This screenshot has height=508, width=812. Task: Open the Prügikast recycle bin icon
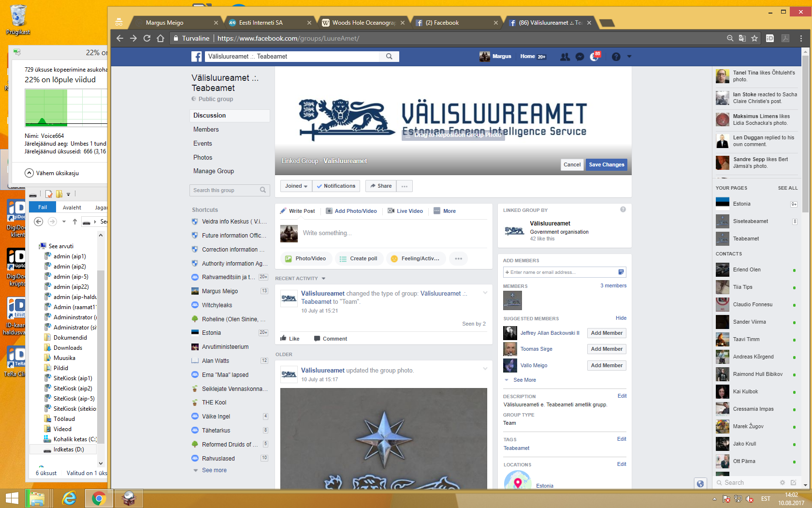tap(18, 19)
